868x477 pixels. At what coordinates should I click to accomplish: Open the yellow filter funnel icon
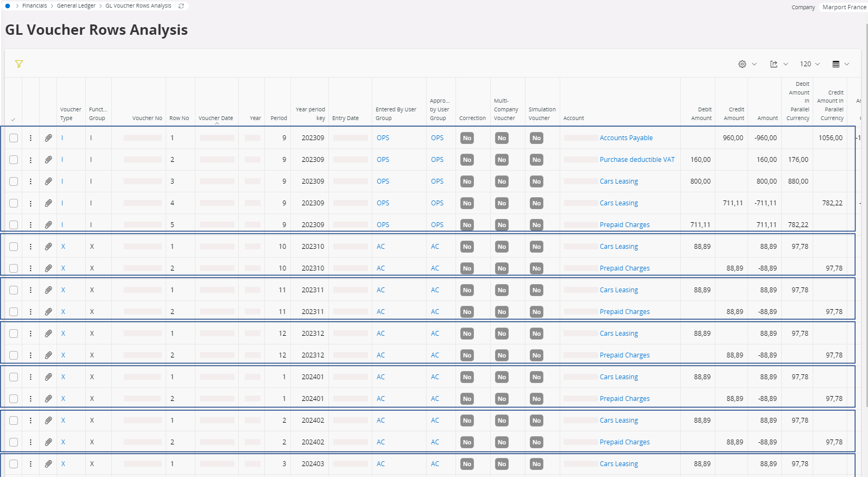point(19,64)
